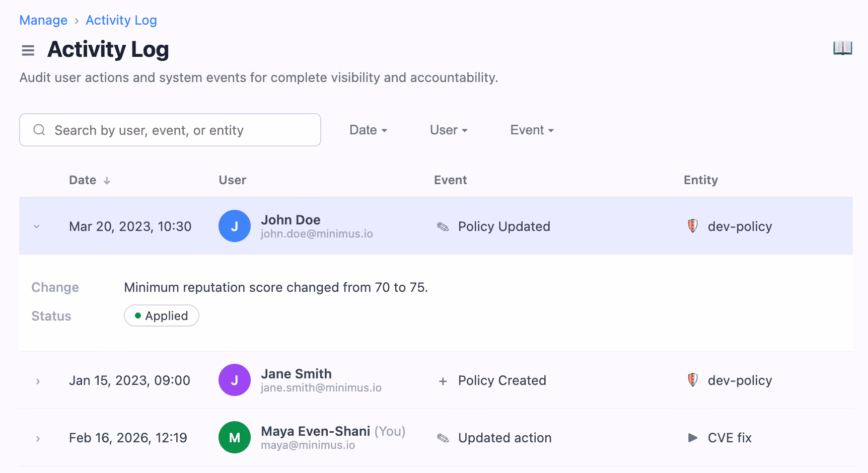Click the Jane Smith name text
This screenshot has height=473, width=868.
[296, 374]
